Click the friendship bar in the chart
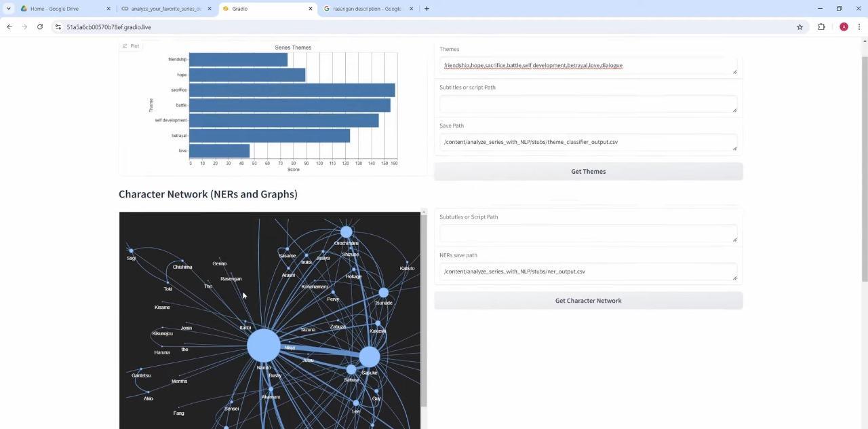 (x=238, y=60)
